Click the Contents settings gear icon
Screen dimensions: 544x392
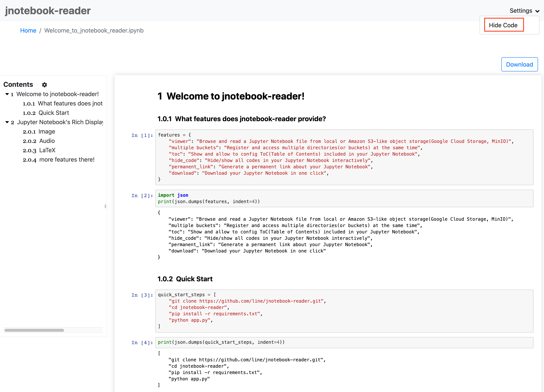click(x=44, y=85)
